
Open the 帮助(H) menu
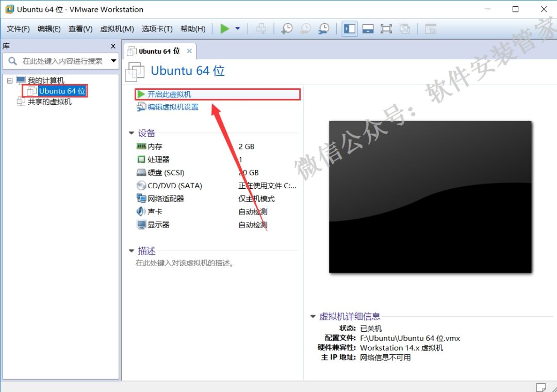click(x=193, y=29)
